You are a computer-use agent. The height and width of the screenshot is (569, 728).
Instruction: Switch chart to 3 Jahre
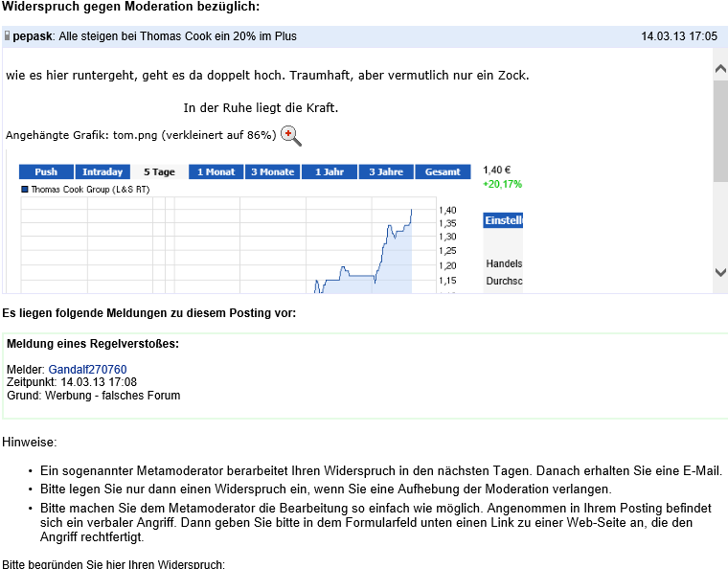pos(386,171)
